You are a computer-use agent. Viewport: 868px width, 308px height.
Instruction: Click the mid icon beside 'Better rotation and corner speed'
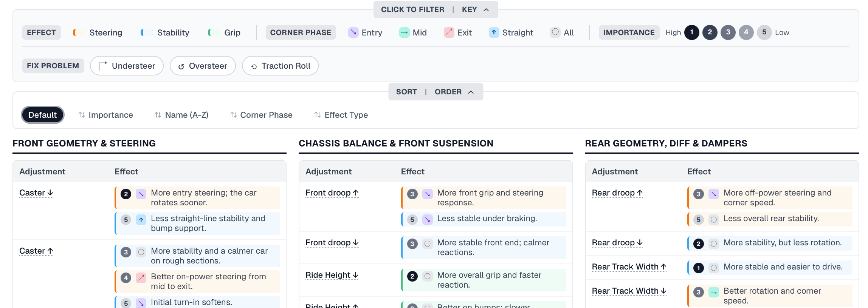(714, 292)
